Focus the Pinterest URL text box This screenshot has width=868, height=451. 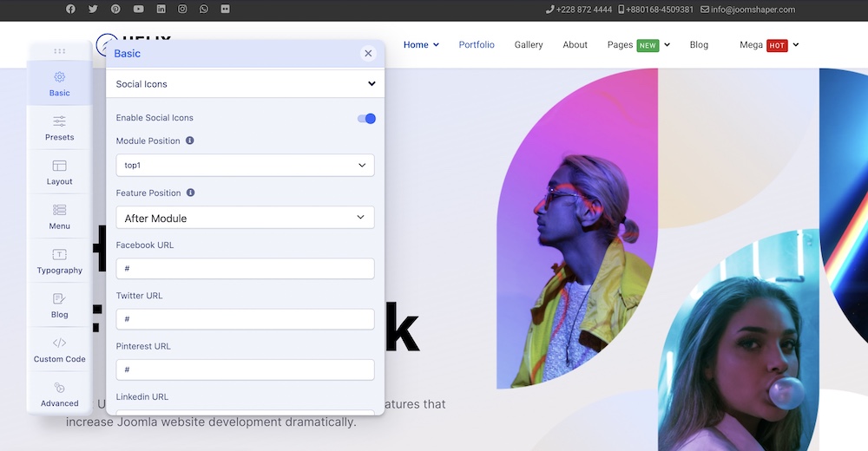click(x=245, y=369)
